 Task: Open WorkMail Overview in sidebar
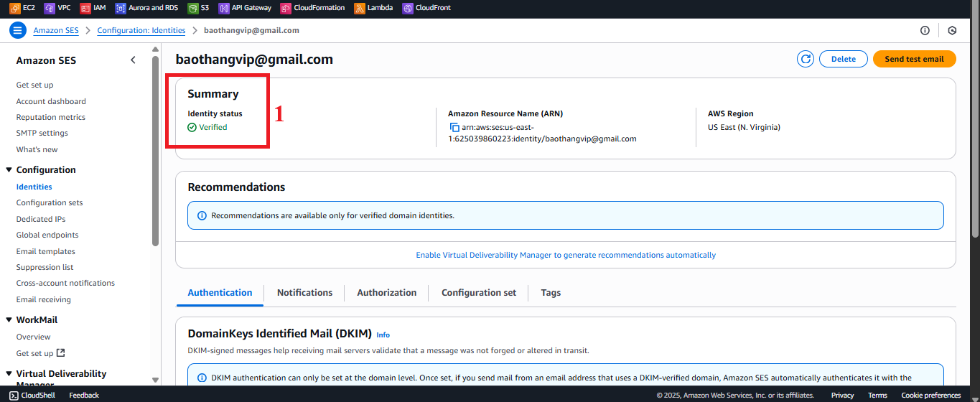pos(34,337)
